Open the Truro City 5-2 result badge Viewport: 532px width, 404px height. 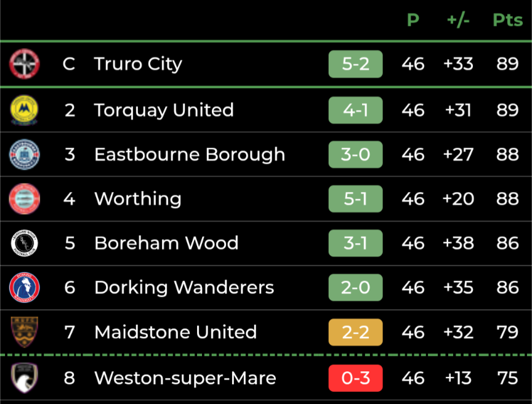click(x=355, y=64)
